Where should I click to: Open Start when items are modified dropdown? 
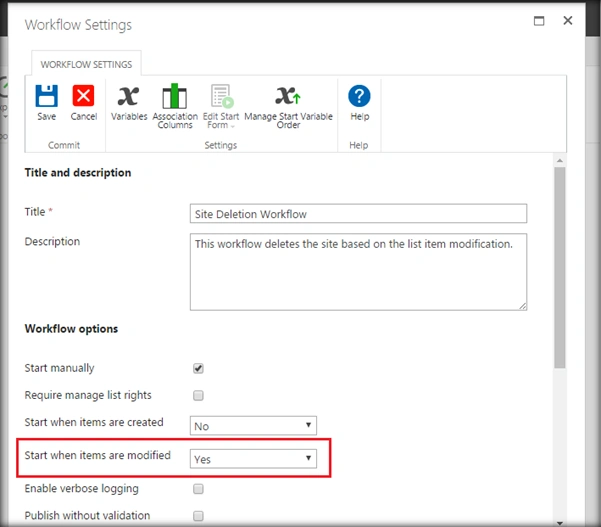point(253,459)
